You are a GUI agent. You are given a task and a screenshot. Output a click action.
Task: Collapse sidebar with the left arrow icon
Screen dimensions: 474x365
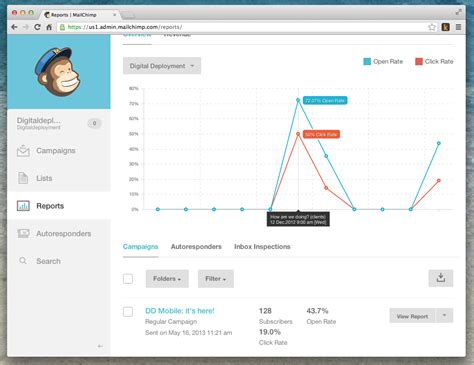(100, 346)
